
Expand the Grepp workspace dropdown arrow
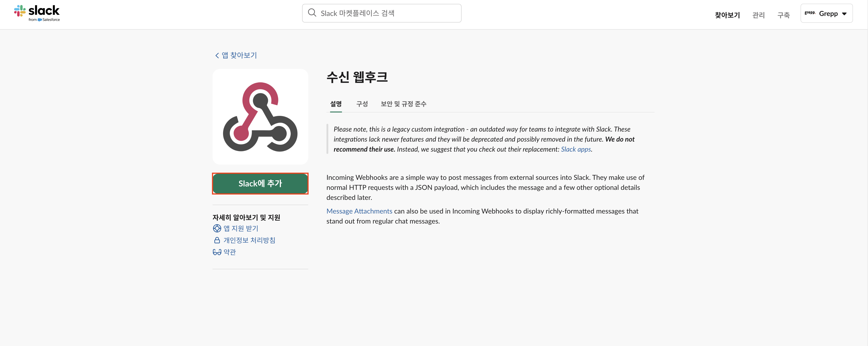click(x=844, y=14)
